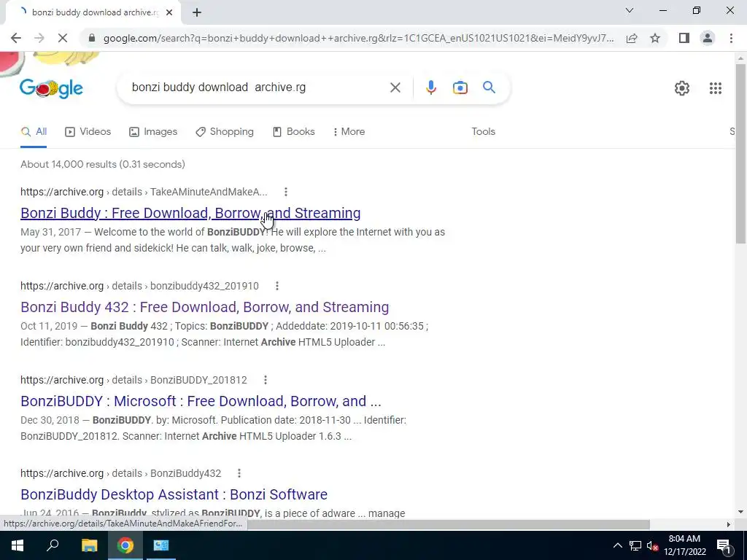Click the Google search input field

pyautogui.click(x=258, y=87)
